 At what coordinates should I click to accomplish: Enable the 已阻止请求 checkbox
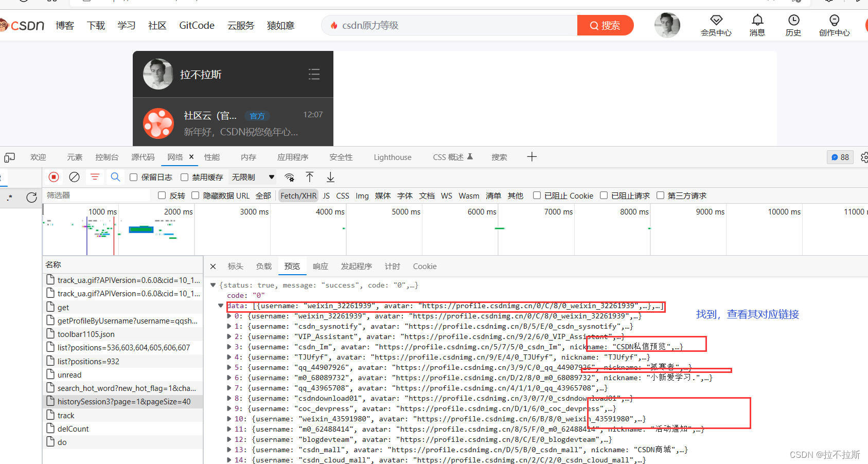pos(604,195)
